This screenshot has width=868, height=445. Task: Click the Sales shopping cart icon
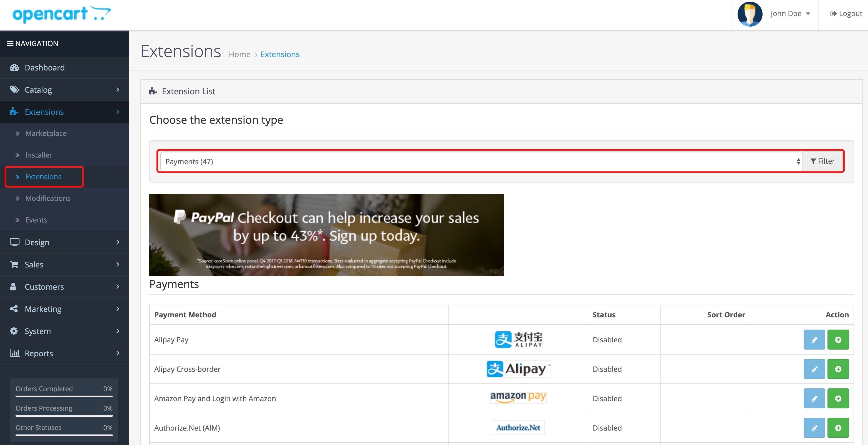pos(14,264)
